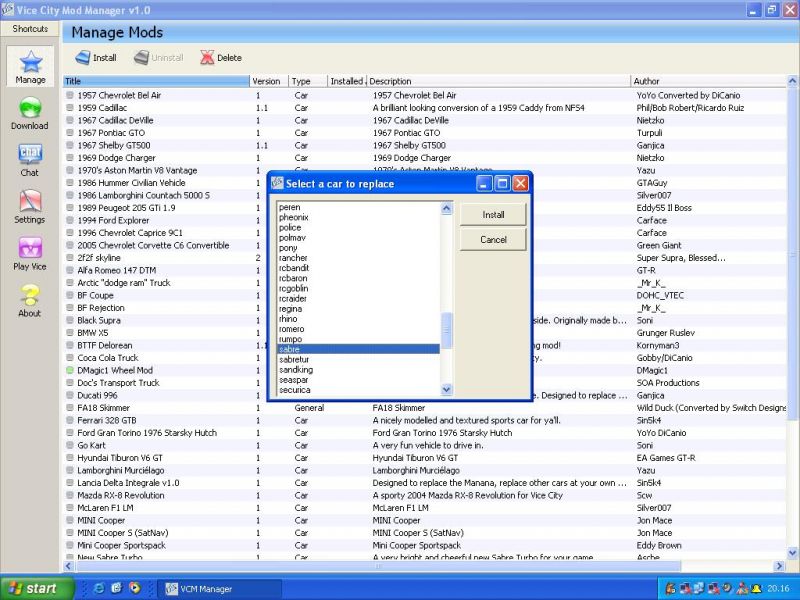This screenshot has width=800, height=600.
Task: Launch Play Vice from sidebar
Action: coord(30,253)
